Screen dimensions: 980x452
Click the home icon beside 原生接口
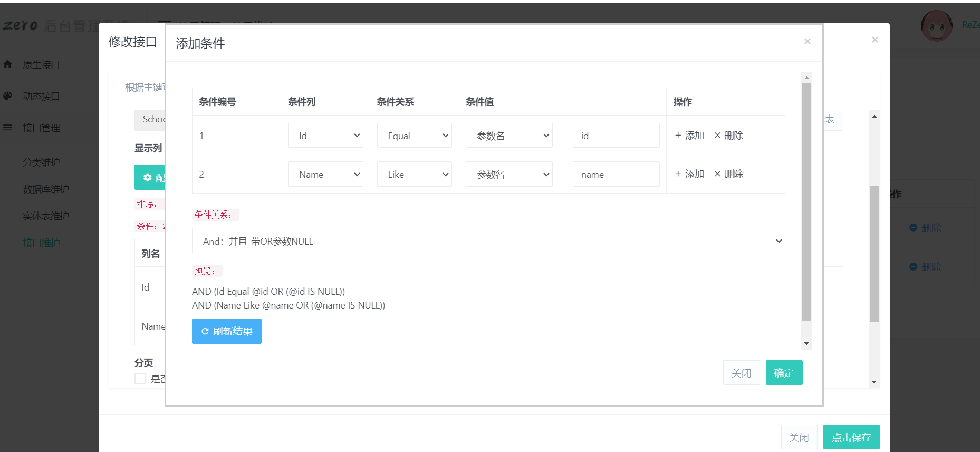click(x=7, y=64)
